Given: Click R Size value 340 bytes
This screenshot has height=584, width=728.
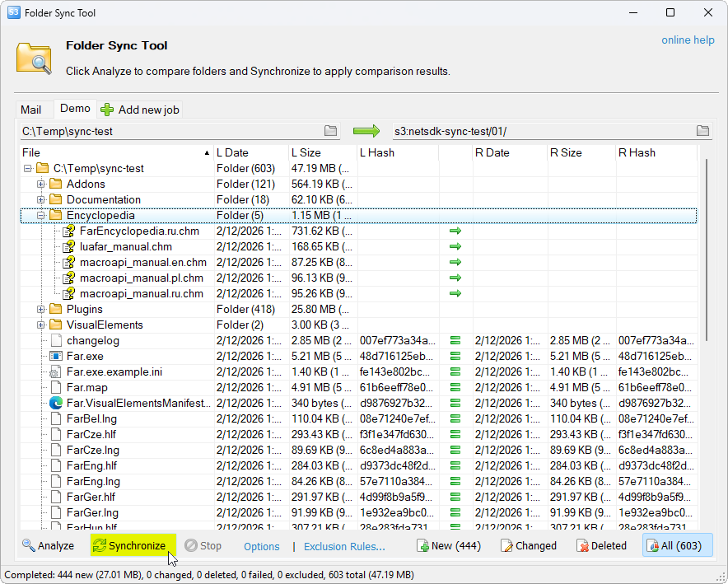Looking at the screenshot, I should click(580, 403).
